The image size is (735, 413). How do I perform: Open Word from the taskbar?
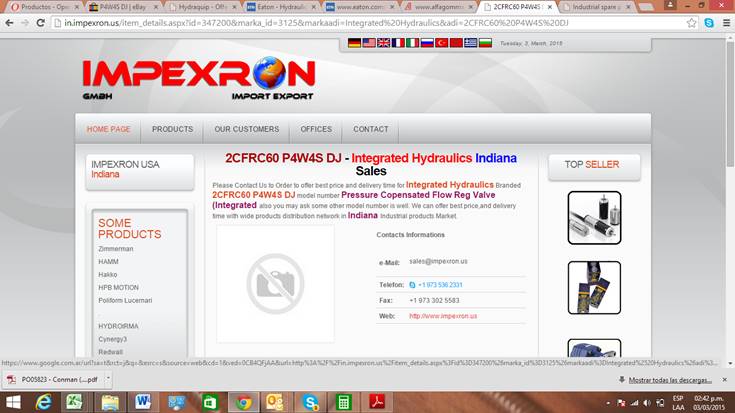pyautogui.click(x=142, y=402)
